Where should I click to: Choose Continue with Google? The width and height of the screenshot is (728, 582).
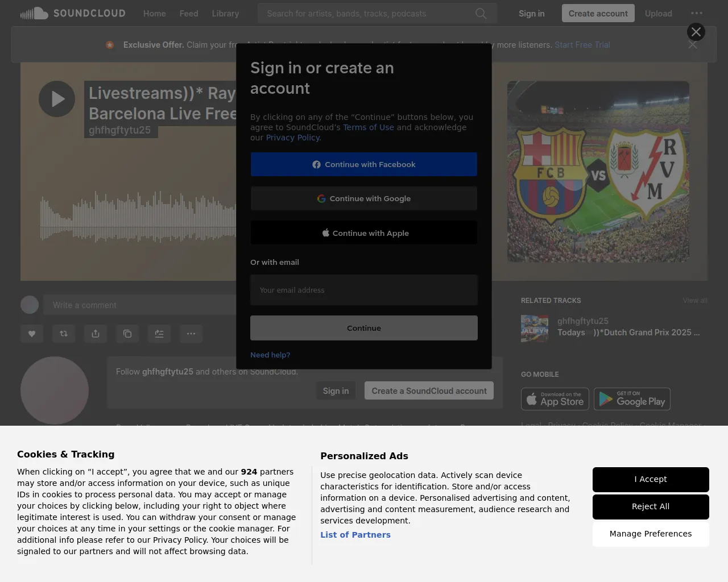click(364, 198)
